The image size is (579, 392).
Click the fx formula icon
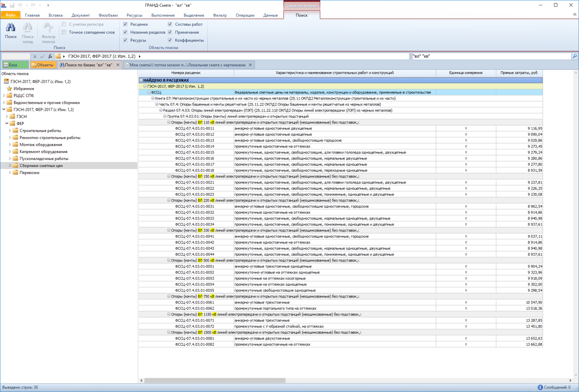point(50,56)
